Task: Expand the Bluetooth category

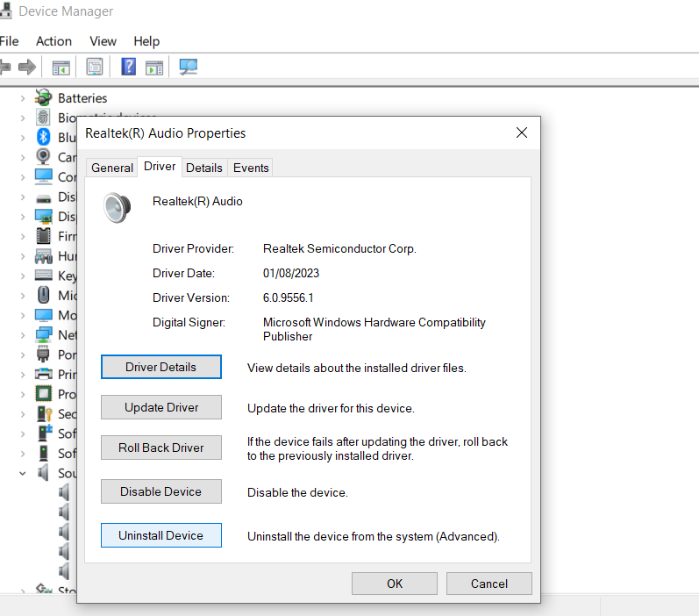Action: click(22, 138)
